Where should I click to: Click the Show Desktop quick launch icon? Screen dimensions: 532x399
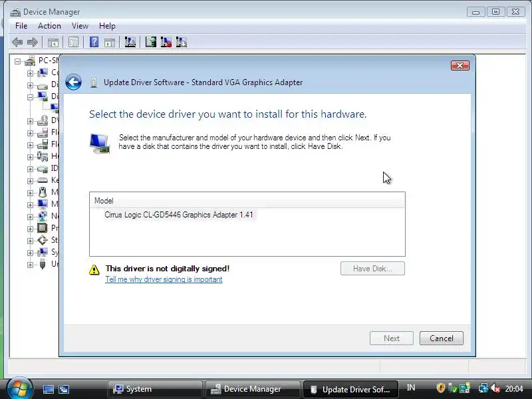coord(48,389)
